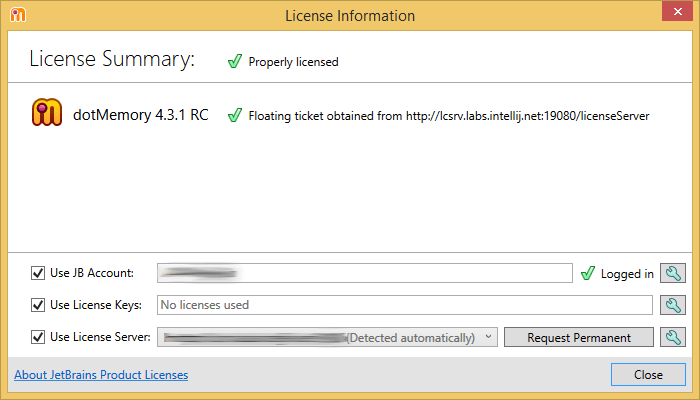This screenshot has width=700, height=400.
Task: Open License Keys settings wrench icon
Action: click(673, 305)
